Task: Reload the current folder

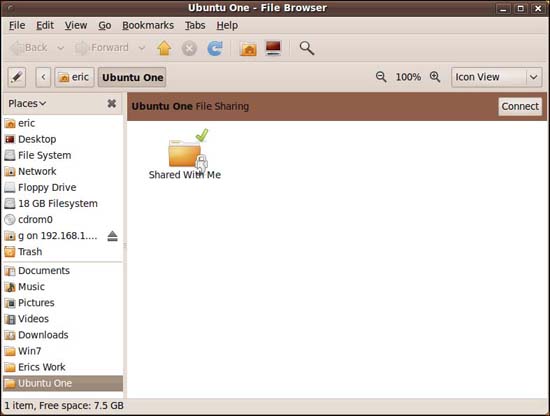Action: tap(215, 48)
